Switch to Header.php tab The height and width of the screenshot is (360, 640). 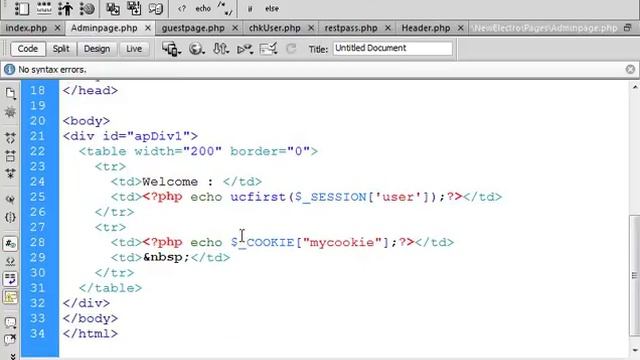click(426, 28)
